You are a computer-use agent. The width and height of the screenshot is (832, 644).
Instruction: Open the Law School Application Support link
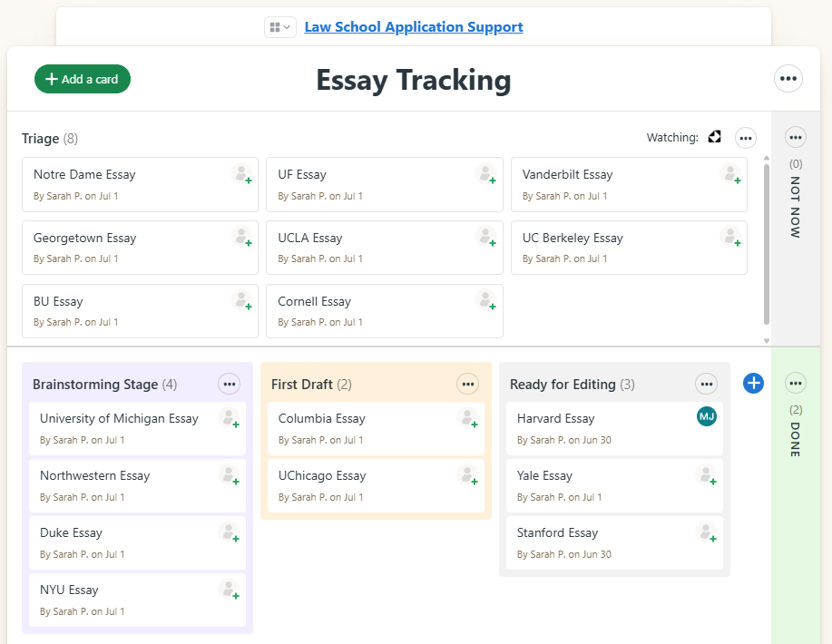click(x=414, y=27)
